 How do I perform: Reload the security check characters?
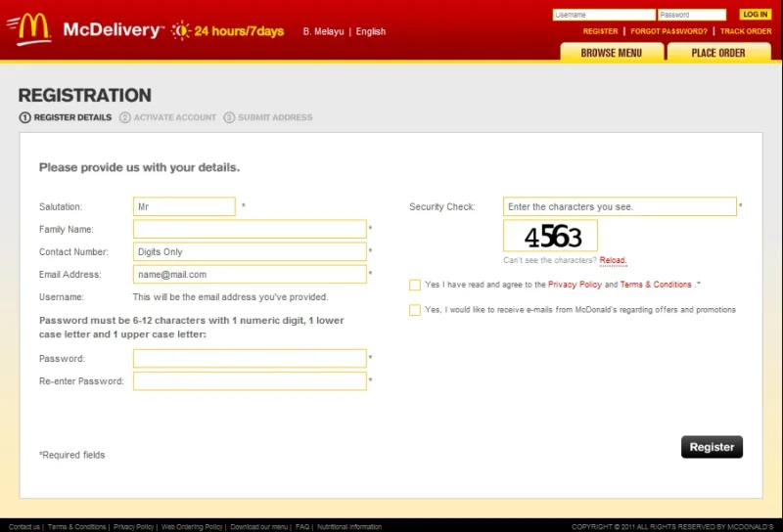[x=613, y=260]
